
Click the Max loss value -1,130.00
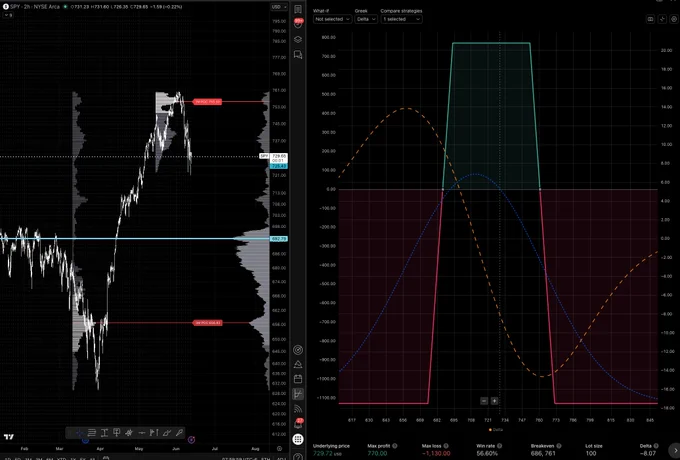pos(436,453)
